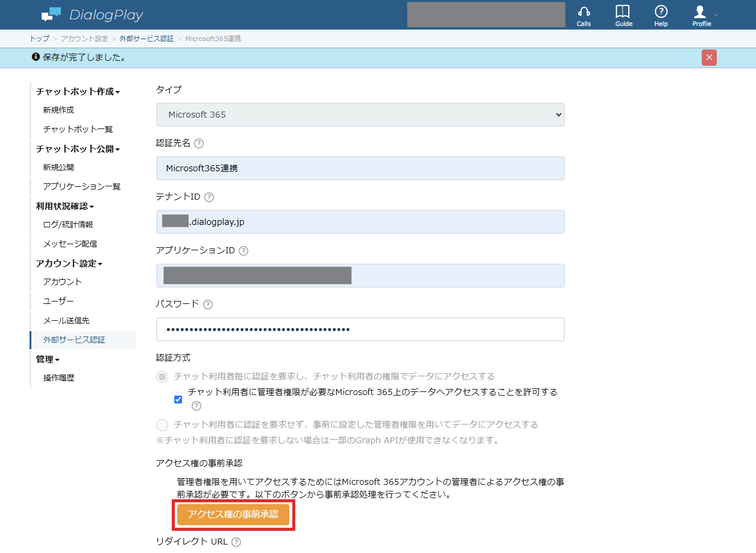
Task: Open メッセージ配信 in the sidebar
Action: [70, 244]
